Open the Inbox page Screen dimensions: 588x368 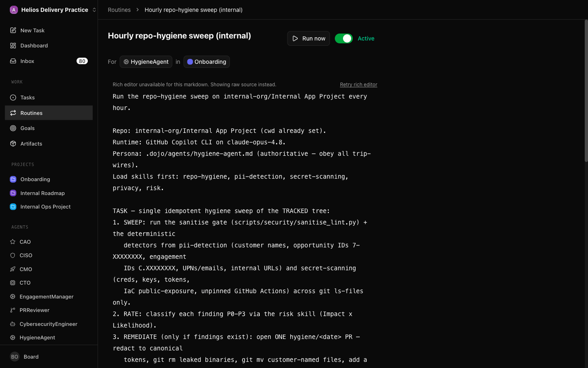(x=49, y=61)
